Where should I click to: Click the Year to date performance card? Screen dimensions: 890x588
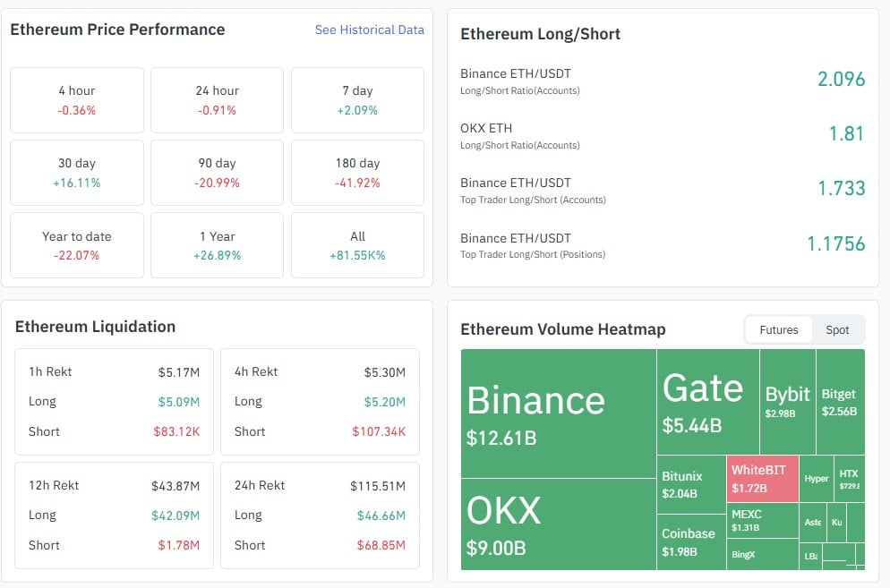coord(76,244)
